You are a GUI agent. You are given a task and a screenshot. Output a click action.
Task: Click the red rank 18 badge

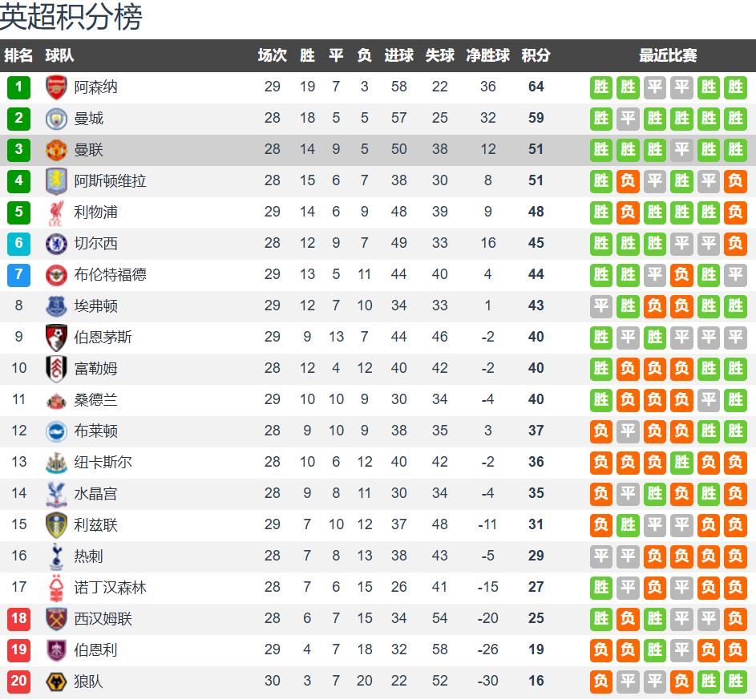18,618
